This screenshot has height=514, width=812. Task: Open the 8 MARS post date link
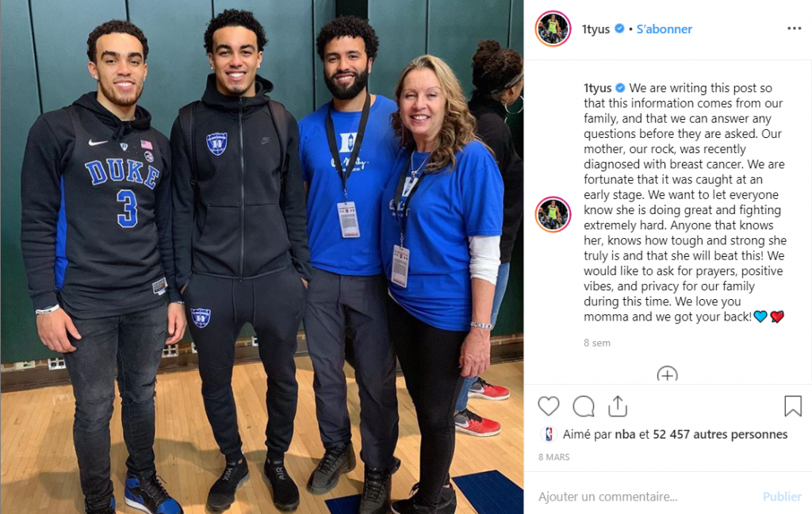(553, 457)
